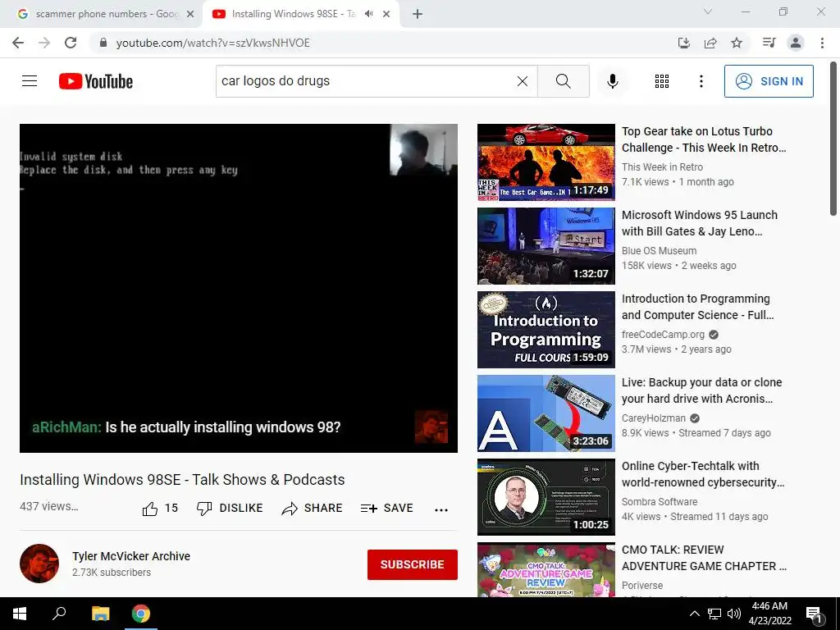The image size is (840, 630).
Task: Open CMO TALK Adventure Game review title
Action: coord(704,558)
